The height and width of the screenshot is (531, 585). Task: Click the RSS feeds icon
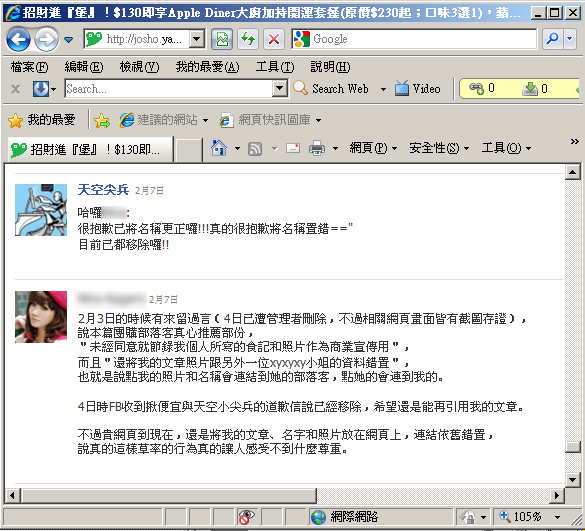(255, 149)
